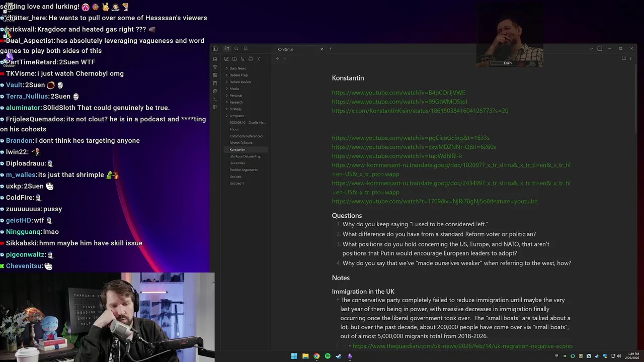Open YouTube link ending 99GtWMO5toI

click(399, 102)
